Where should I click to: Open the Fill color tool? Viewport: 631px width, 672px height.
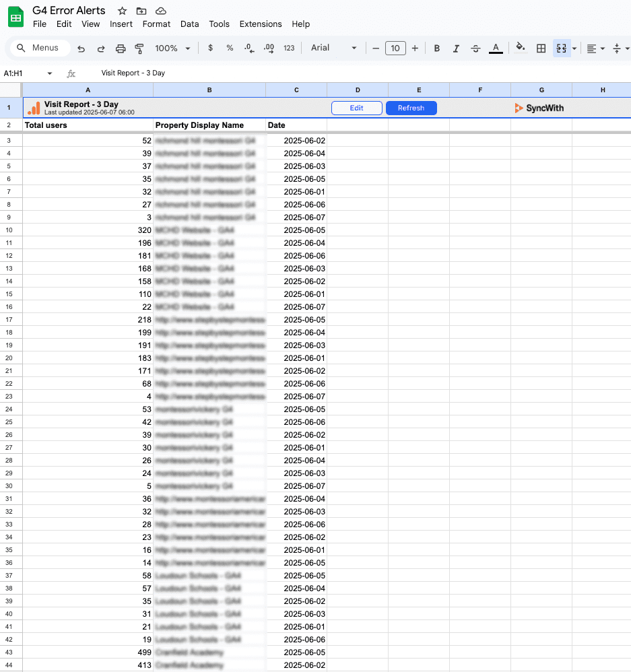pos(519,48)
